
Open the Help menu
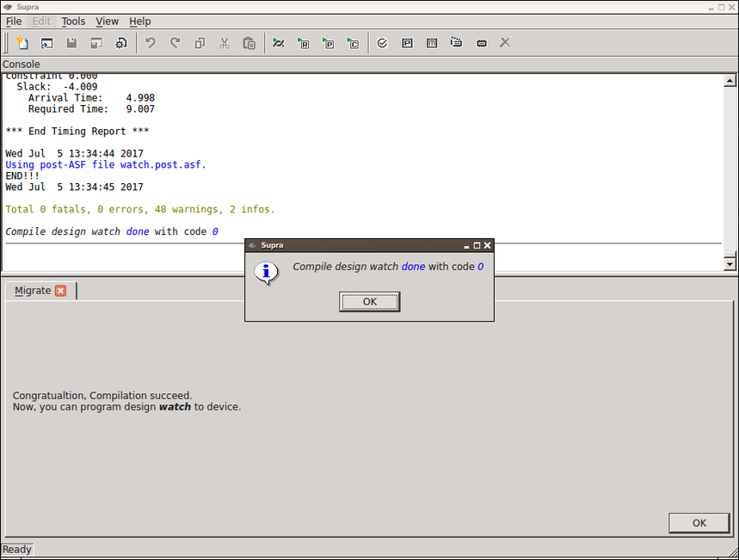[140, 22]
